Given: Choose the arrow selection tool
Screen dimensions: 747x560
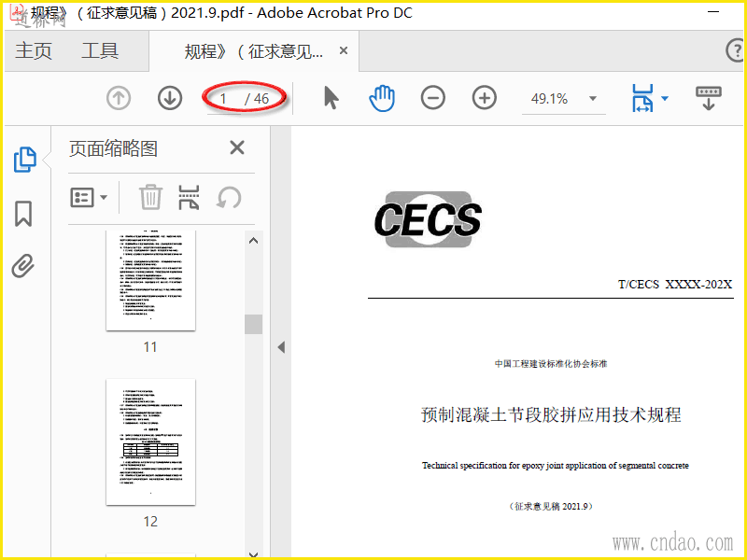Looking at the screenshot, I should (x=331, y=99).
